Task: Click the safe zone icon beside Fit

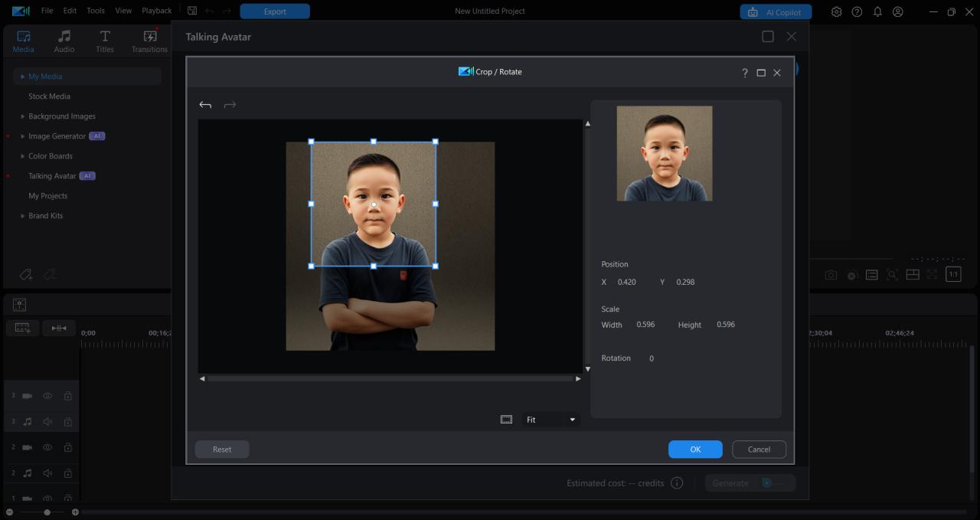Action: 506,420
